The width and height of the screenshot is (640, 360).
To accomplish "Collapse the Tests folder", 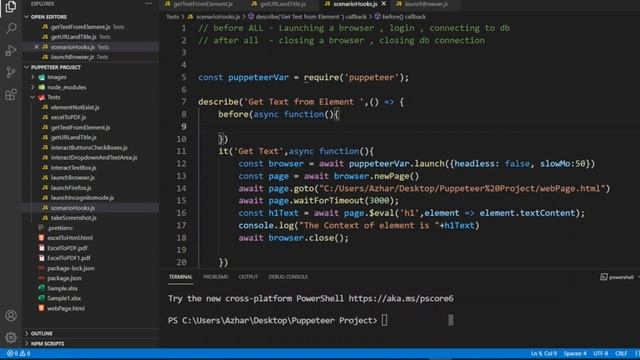I will point(53,97).
